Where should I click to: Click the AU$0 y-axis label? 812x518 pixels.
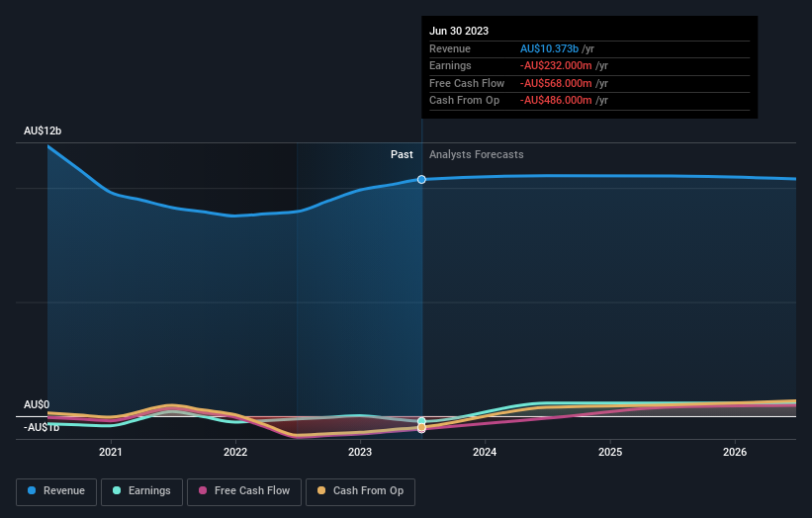[37, 404]
